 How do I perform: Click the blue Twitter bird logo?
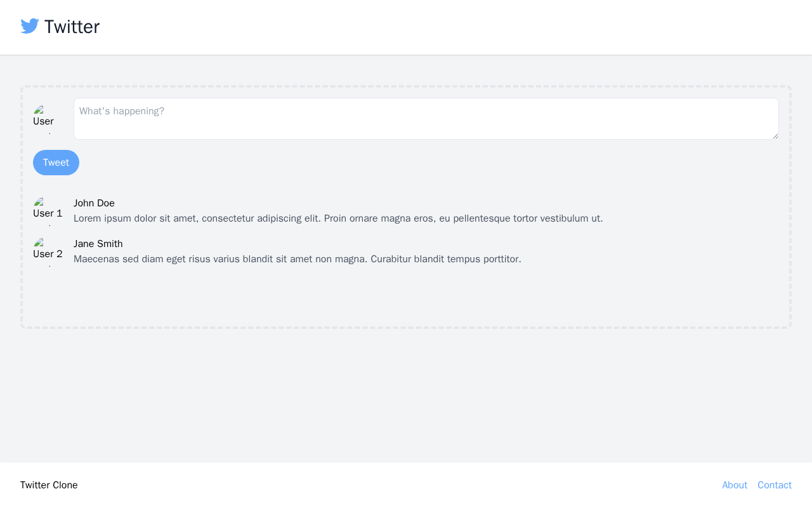(30, 26)
